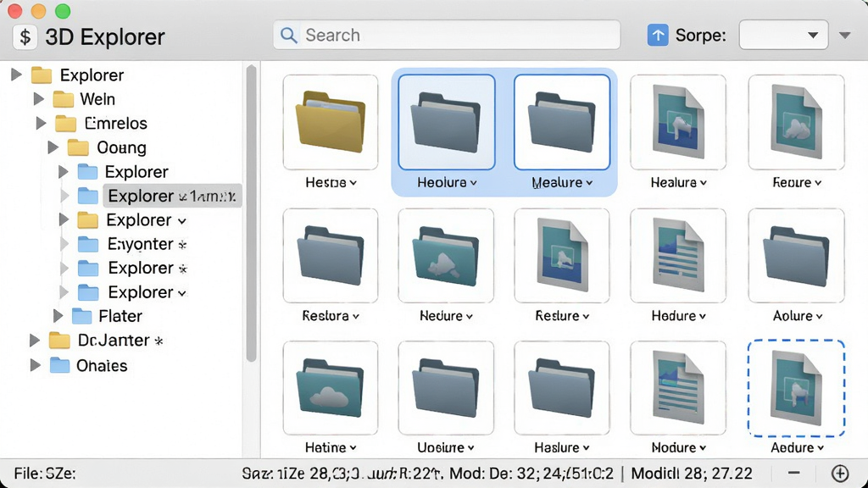
Task: Click the zoom out minus button
Action: pos(793,473)
